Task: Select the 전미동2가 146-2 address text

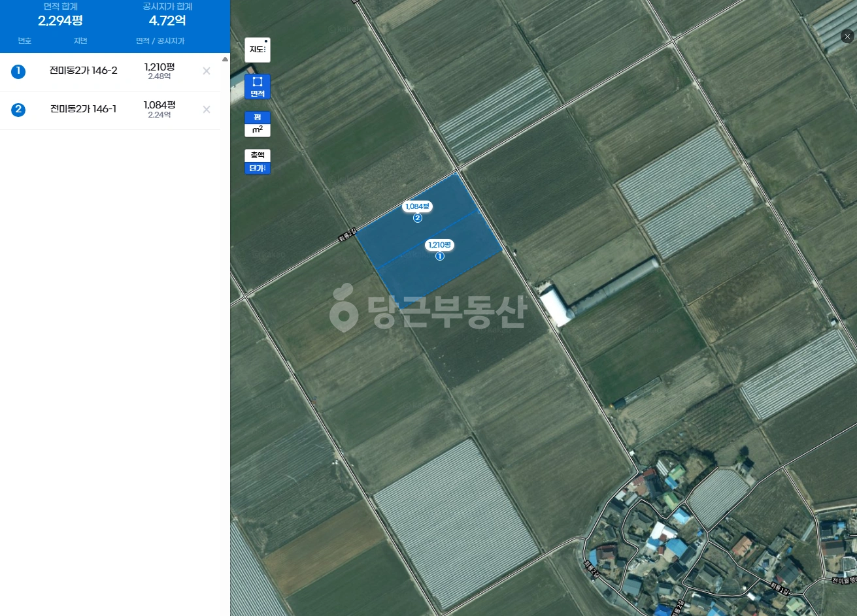Action: click(x=84, y=71)
